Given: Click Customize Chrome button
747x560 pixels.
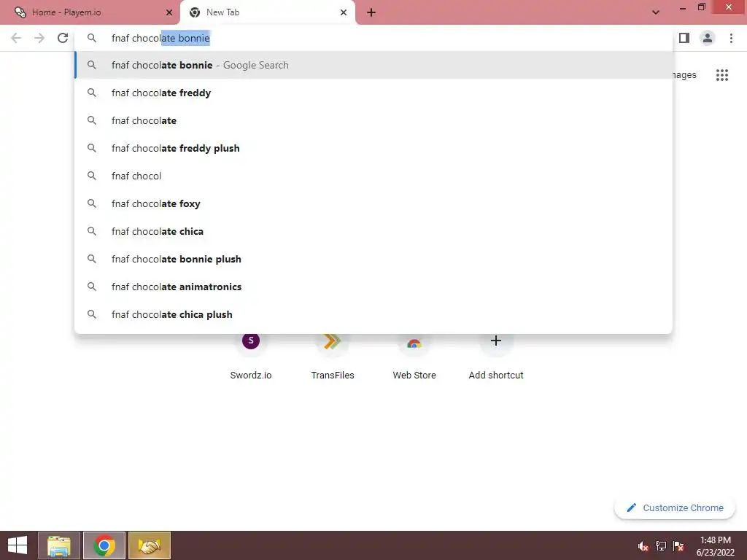Looking at the screenshot, I should pos(675,508).
